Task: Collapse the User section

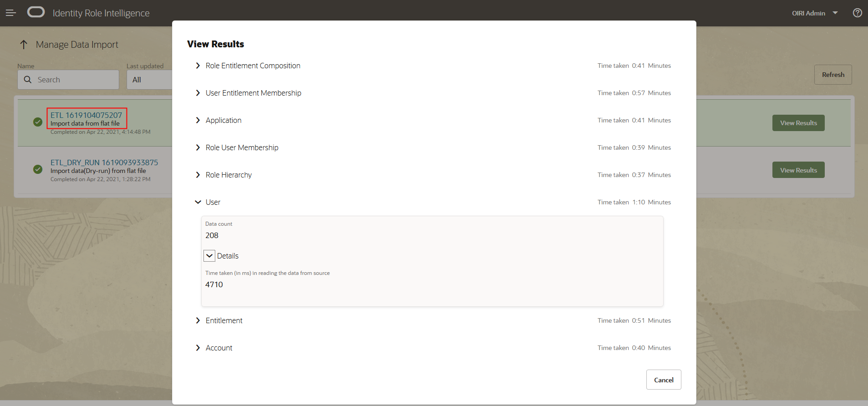Action: [x=198, y=202]
